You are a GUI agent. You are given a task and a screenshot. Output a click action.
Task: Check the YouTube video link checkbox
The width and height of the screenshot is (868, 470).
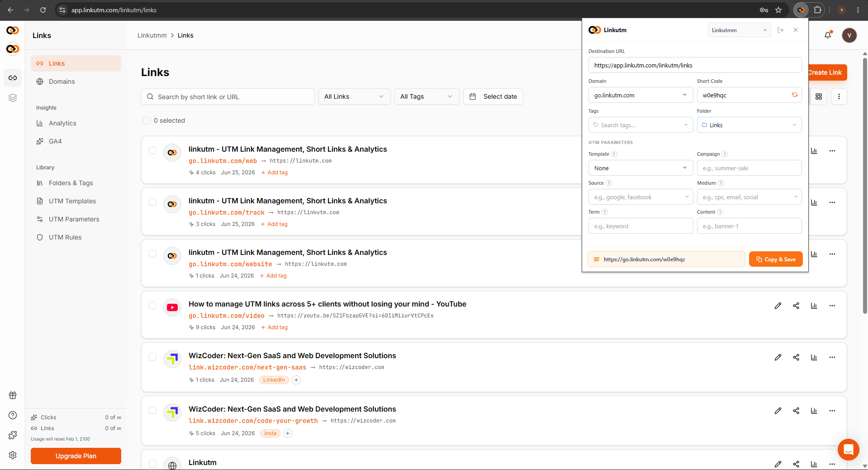click(152, 305)
